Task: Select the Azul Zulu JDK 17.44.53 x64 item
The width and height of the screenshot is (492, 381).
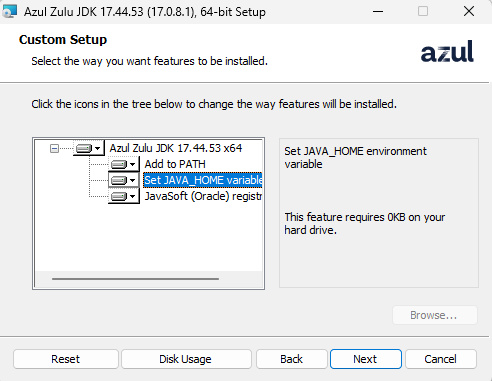Action: pos(176,148)
